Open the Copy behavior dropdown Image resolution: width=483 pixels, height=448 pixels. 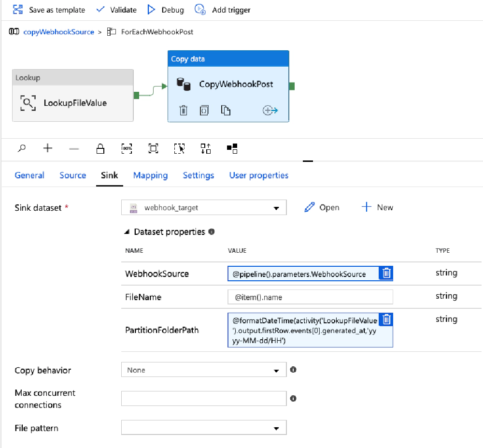(x=277, y=370)
